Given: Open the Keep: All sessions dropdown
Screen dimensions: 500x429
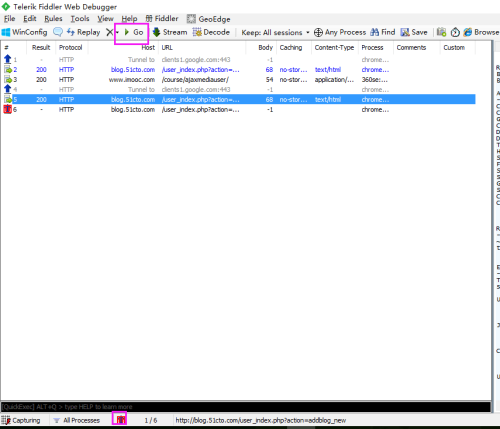Looking at the screenshot, I should click(275, 32).
